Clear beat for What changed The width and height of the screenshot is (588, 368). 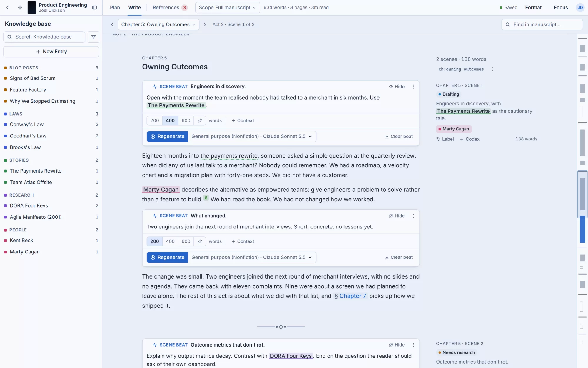coord(399,257)
